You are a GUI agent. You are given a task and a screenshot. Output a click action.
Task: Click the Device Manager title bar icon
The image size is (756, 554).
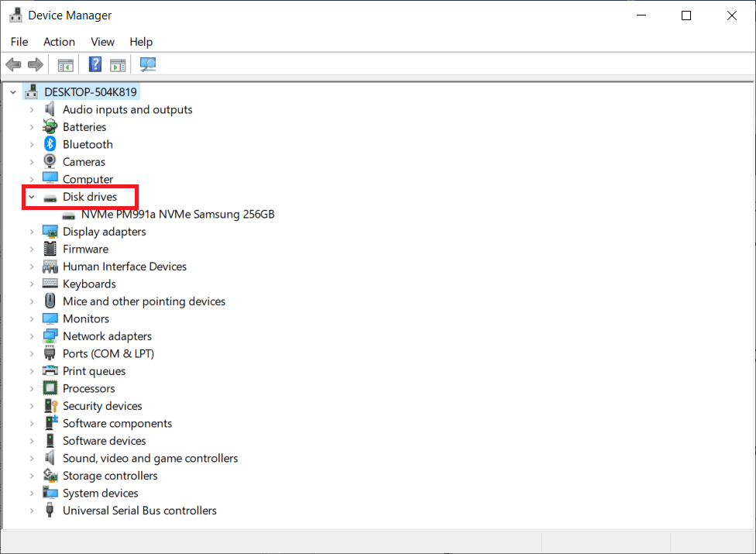coord(15,15)
